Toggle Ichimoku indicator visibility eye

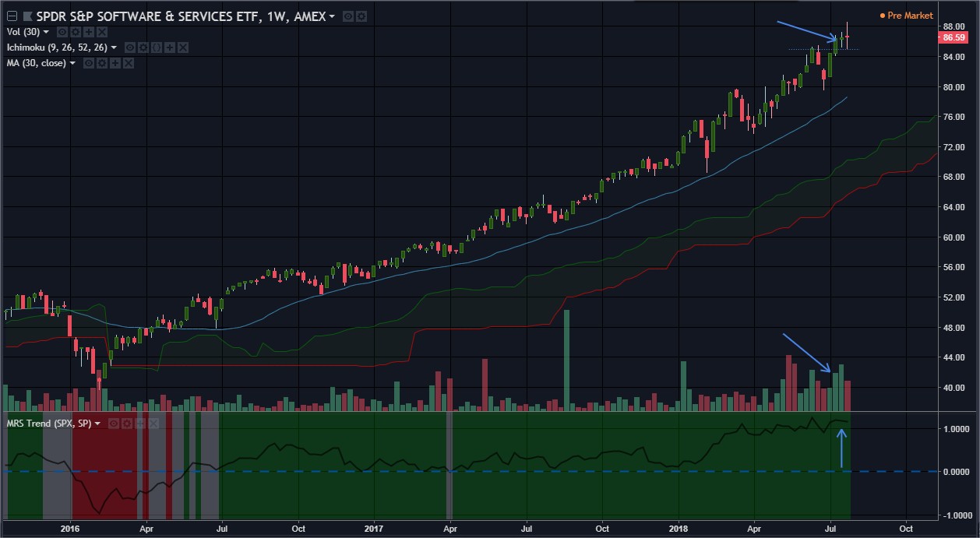pos(130,47)
